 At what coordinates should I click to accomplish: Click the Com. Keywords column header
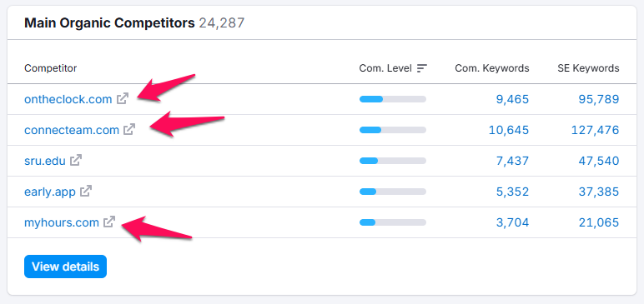coord(492,68)
